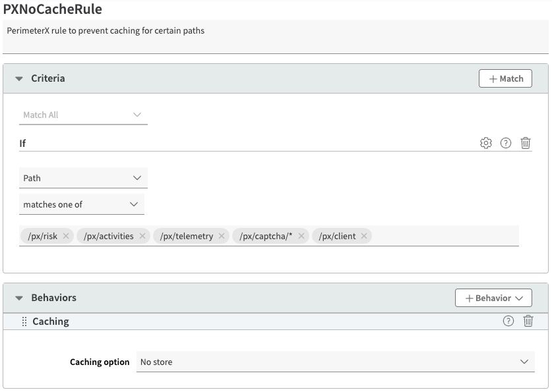Remove the /px/client path tag
The image size is (552, 392).
point(364,236)
